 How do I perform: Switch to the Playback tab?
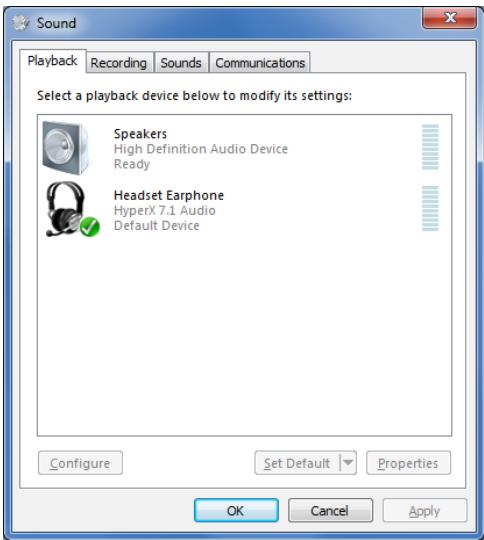(x=52, y=61)
